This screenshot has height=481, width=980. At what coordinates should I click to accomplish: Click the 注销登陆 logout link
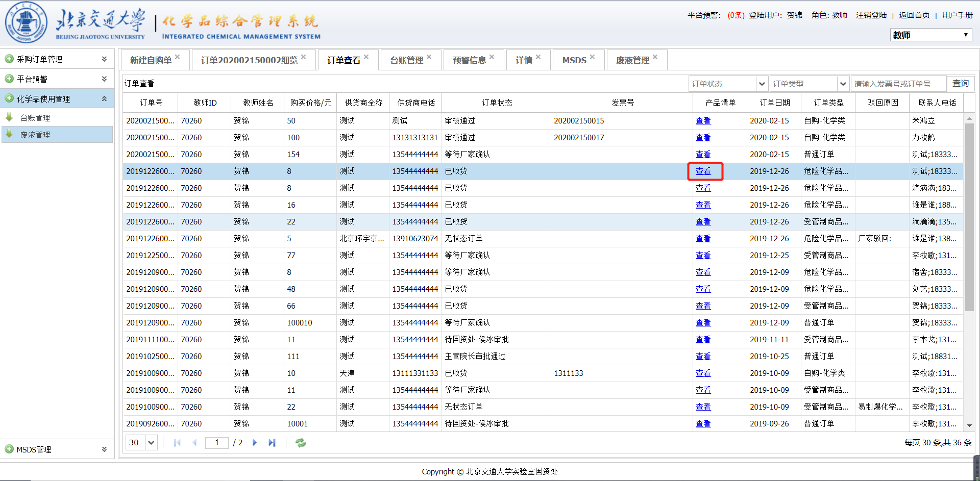[x=871, y=15]
